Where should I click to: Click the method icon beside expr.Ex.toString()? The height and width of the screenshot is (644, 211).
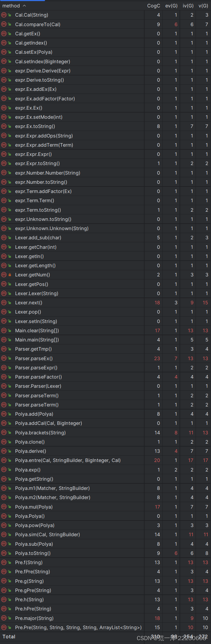tap(4, 126)
